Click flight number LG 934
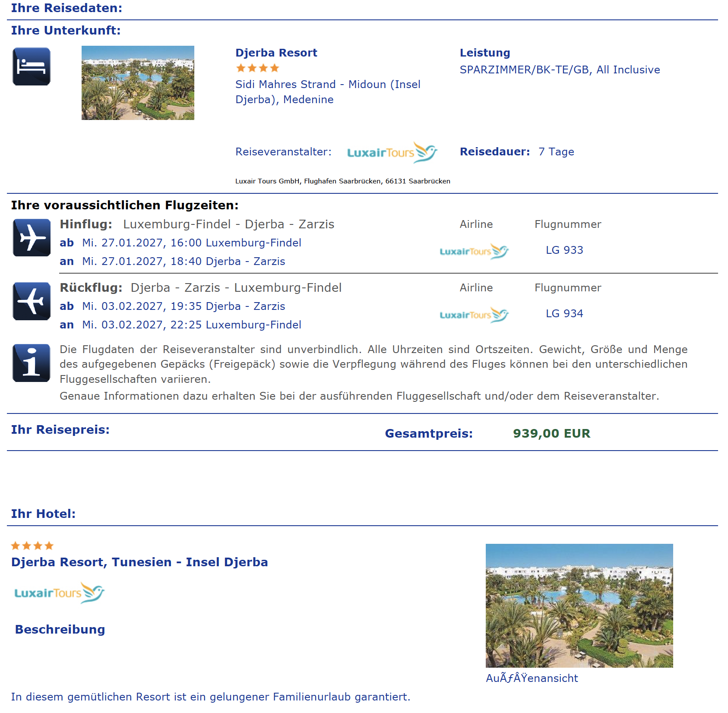The image size is (728, 713). point(564,313)
